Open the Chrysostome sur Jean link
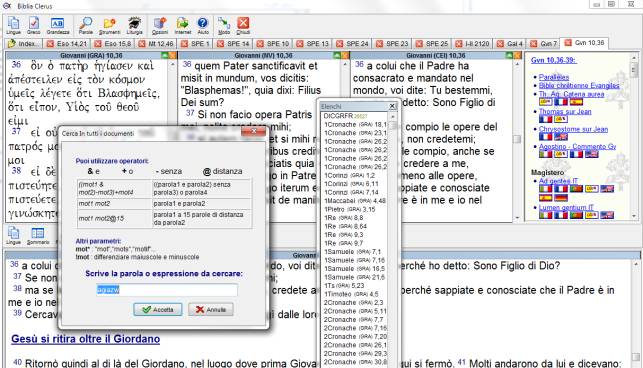Viewport: 643px width, 368px height. pyautogui.click(x=573, y=129)
